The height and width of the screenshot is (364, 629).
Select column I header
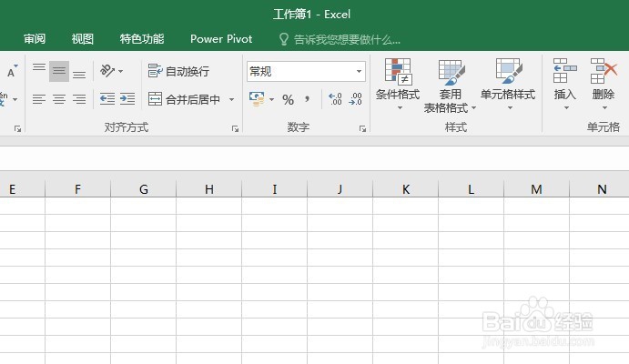(275, 189)
